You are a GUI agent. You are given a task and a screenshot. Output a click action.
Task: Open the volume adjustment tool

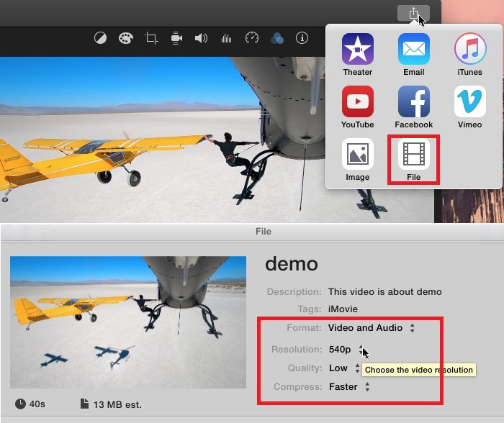click(201, 38)
